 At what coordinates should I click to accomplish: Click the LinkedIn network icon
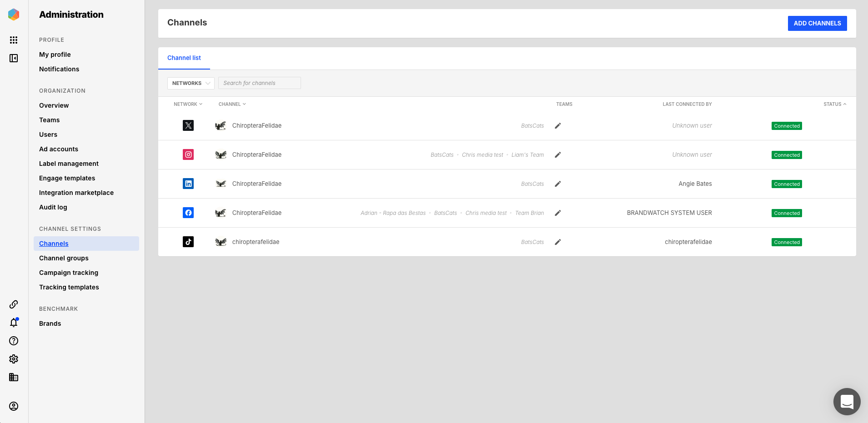click(x=188, y=184)
